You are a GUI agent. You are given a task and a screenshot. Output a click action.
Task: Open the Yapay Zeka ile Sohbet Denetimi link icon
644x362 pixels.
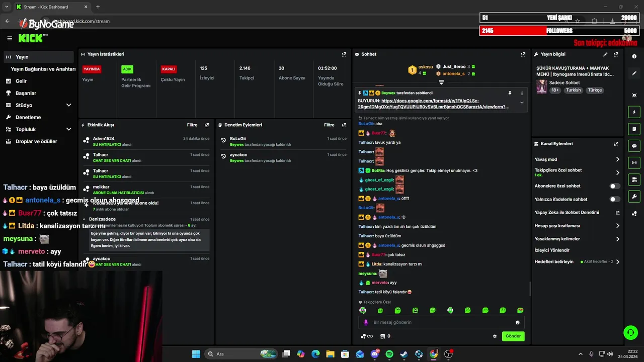click(618, 213)
